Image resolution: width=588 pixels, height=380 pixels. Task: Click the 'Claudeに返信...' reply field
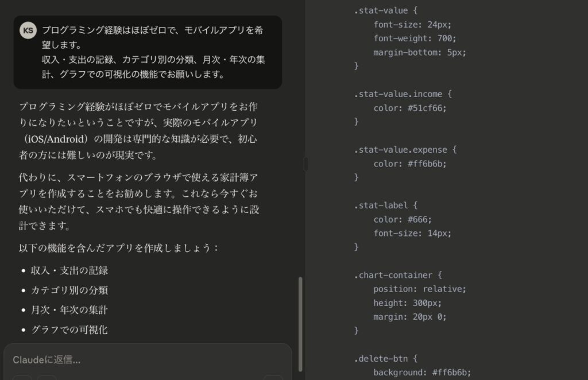148,360
